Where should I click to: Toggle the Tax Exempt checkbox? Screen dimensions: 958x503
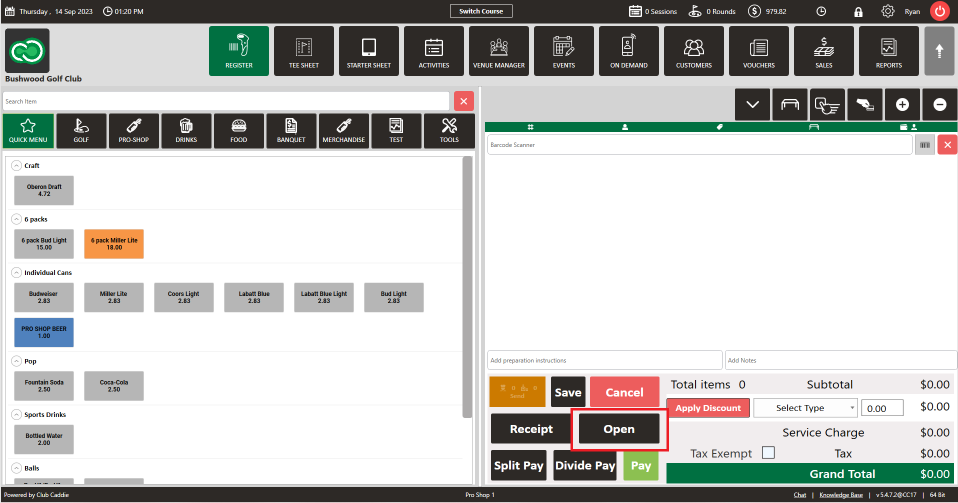pos(768,453)
